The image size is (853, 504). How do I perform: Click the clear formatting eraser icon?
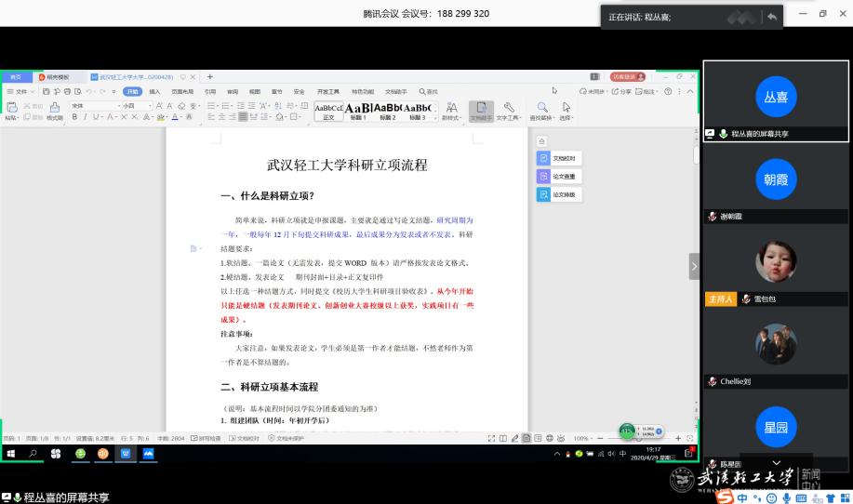(181, 105)
